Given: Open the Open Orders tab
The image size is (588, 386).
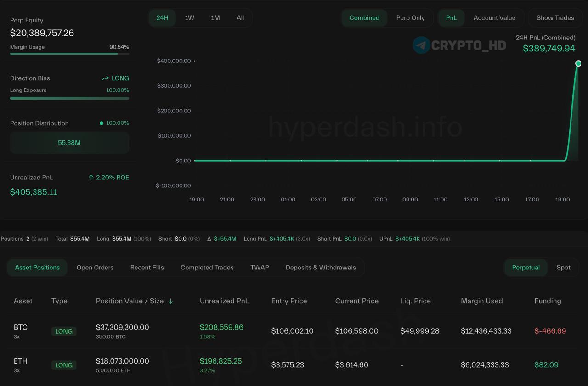Looking at the screenshot, I should click(x=95, y=268).
